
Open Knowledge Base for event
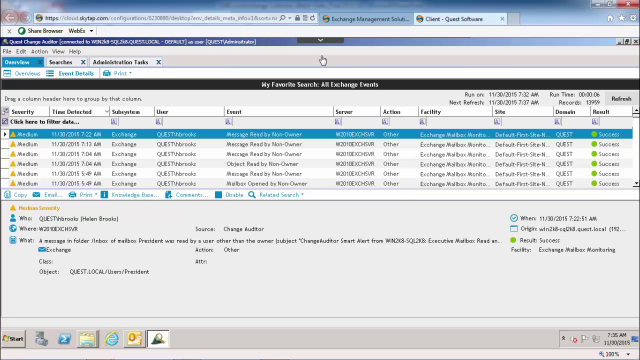(130, 195)
